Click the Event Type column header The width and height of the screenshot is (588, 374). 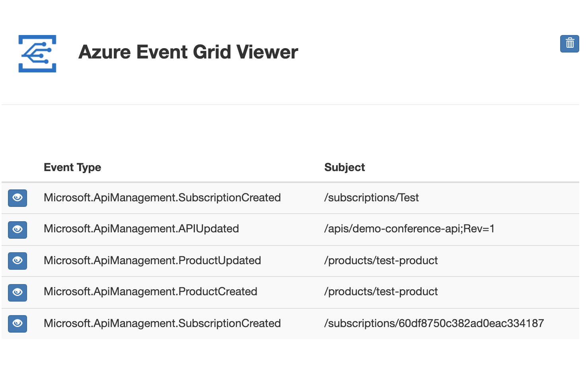tap(72, 168)
